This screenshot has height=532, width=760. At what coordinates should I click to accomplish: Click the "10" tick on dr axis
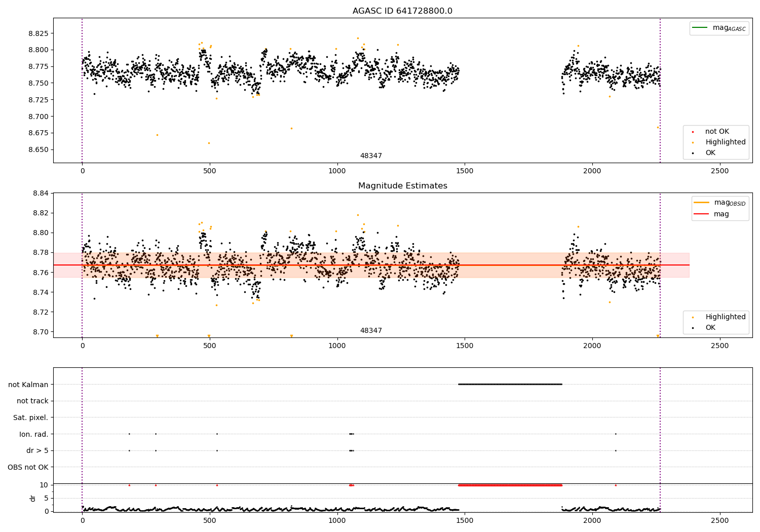[x=44, y=485]
